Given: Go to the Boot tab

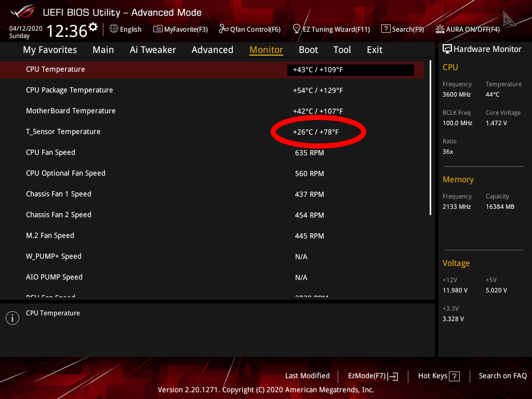Looking at the screenshot, I should [x=309, y=50].
